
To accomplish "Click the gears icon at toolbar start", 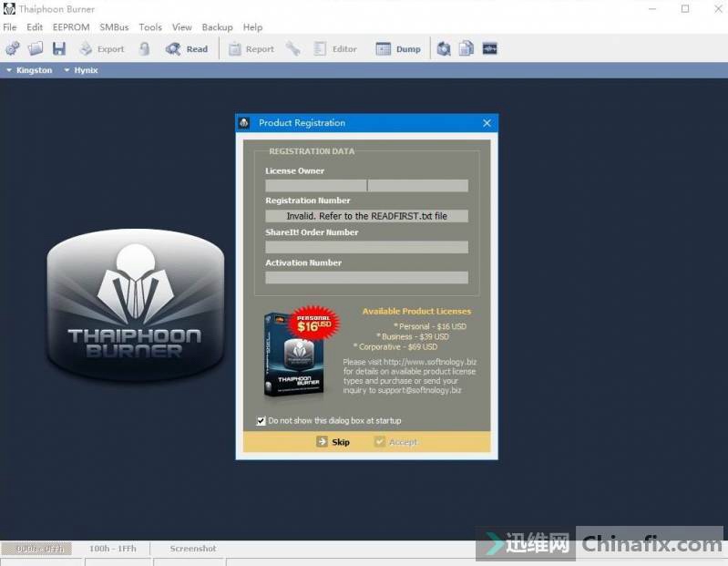I will pyautogui.click(x=13, y=49).
